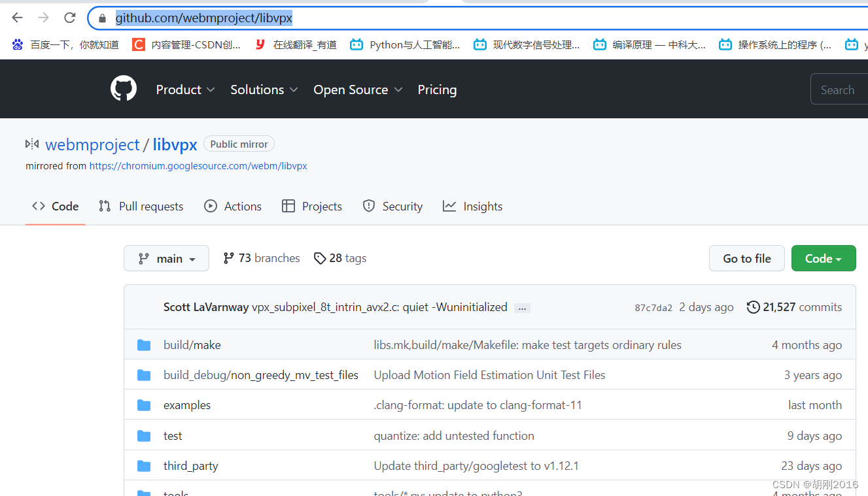This screenshot has height=496, width=868.
Task: Open the Python与人工智能 bookmark
Action: click(405, 44)
